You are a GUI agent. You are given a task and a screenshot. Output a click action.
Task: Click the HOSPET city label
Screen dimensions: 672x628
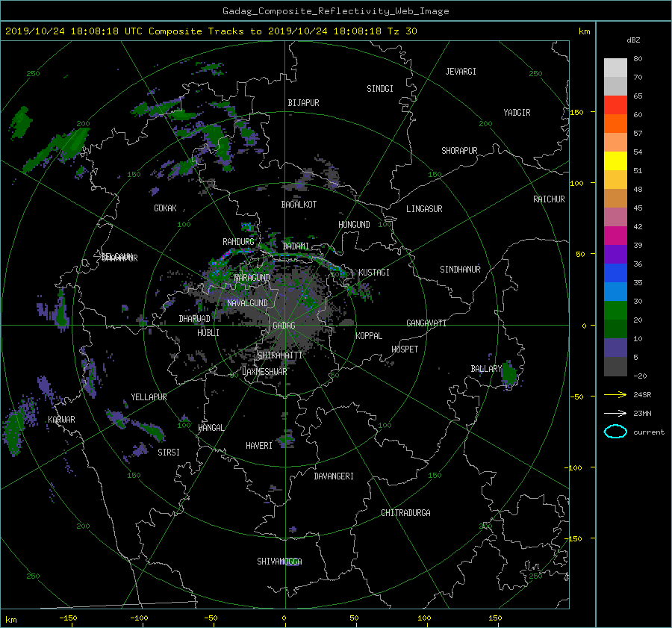tap(405, 349)
